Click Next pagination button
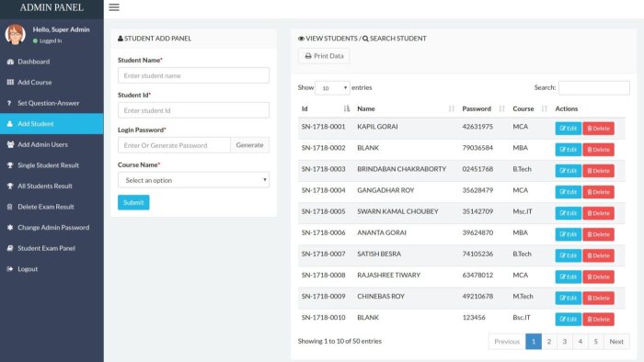Viewport: 644px width, 362px height. 616,342
